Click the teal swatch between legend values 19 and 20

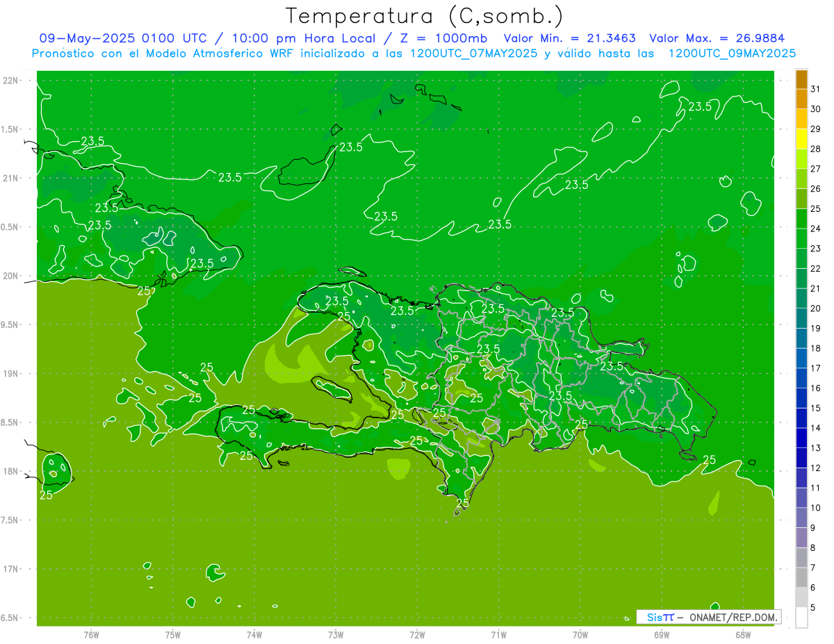tap(801, 318)
